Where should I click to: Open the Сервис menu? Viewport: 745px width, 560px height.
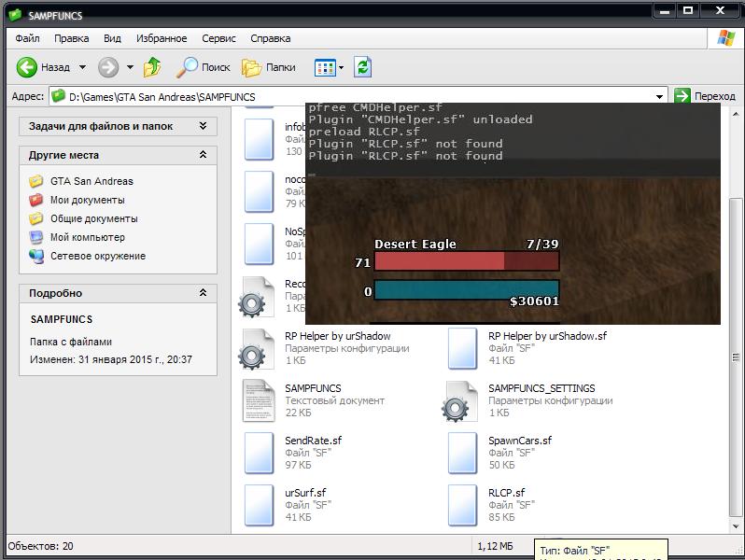tap(218, 38)
